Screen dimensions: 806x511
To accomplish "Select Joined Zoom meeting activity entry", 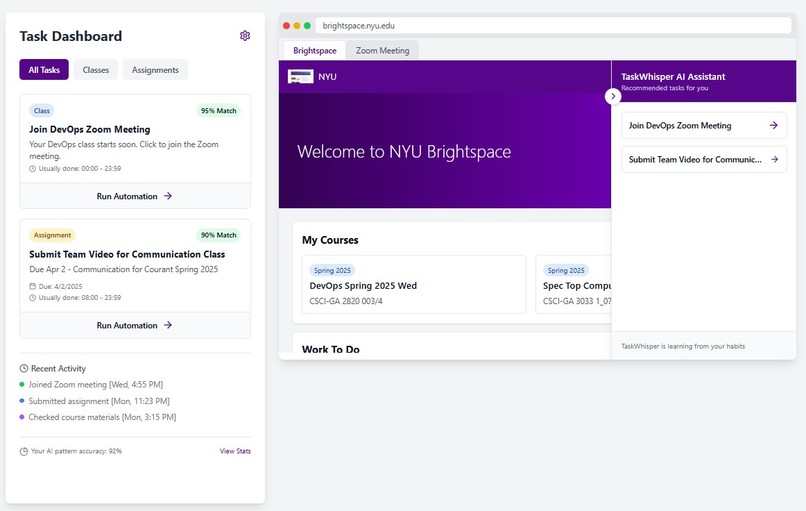I will (96, 385).
